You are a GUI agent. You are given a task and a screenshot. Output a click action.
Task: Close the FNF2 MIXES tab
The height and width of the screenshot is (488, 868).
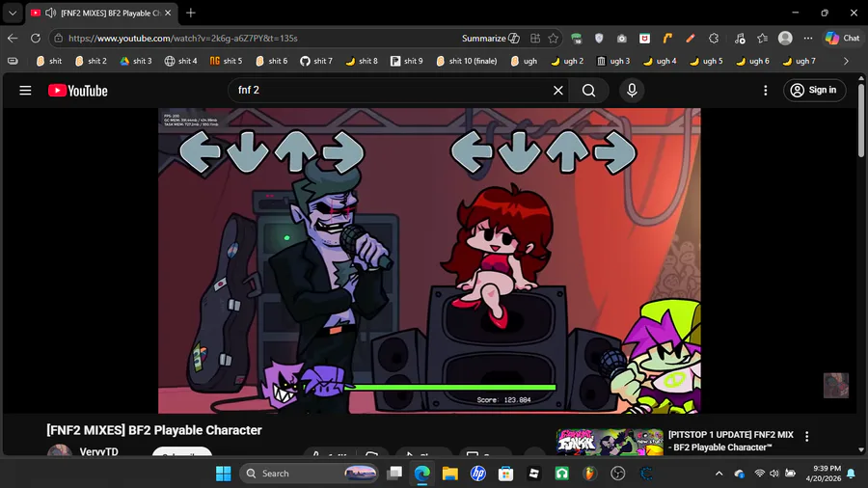[168, 13]
